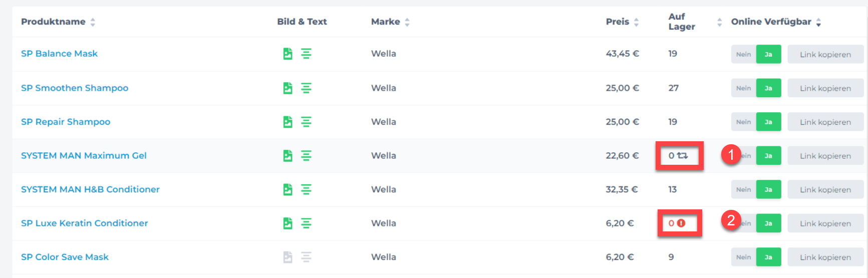Screen dimensions: 868x278
Task: Sort products by Marke column arrows
Action: tap(407, 22)
